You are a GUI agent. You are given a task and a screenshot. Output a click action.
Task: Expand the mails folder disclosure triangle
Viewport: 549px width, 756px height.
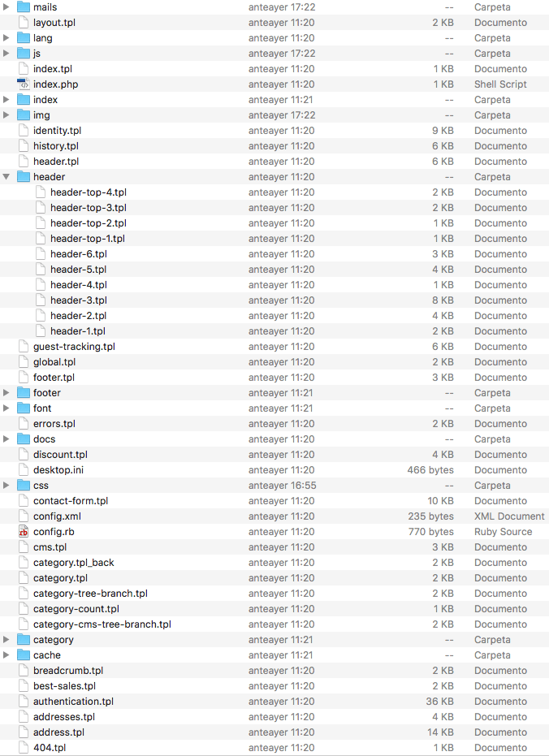[x=6, y=7]
